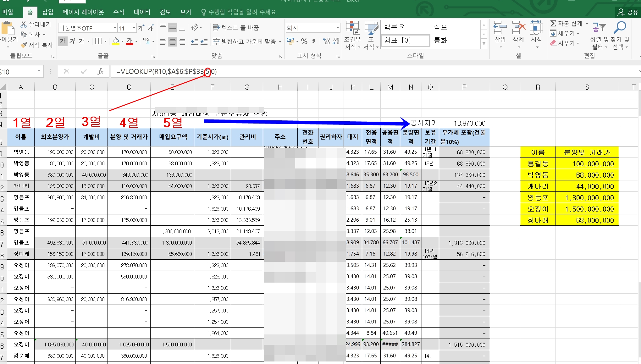Decrease font size with the smaller 가 button
The width and height of the screenshot is (641, 364).
[151, 28]
